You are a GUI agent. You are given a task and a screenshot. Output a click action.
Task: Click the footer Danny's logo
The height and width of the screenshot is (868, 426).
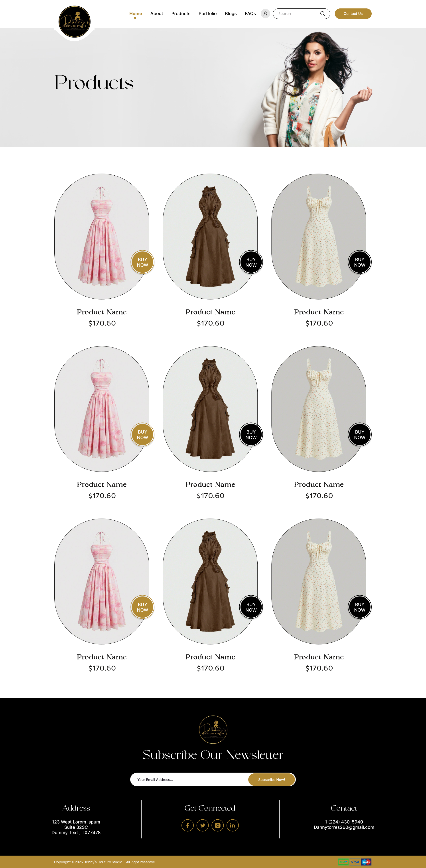coord(213,729)
